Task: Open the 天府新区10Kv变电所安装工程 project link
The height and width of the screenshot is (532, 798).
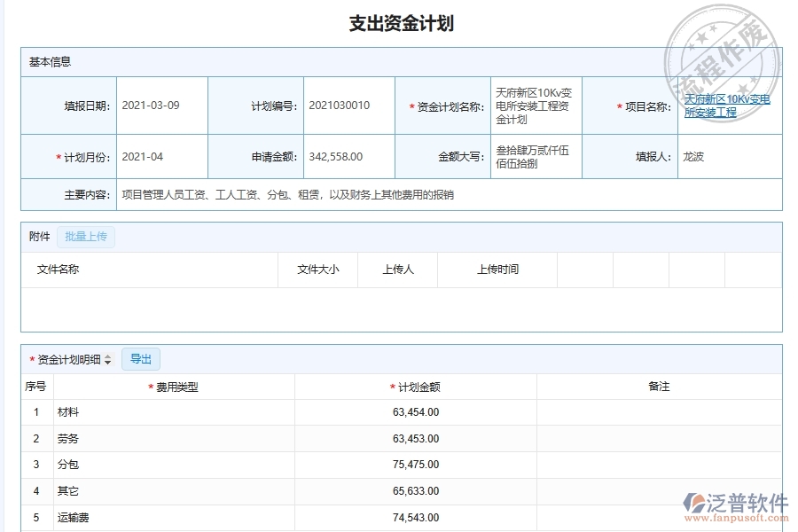Action: 727,105
